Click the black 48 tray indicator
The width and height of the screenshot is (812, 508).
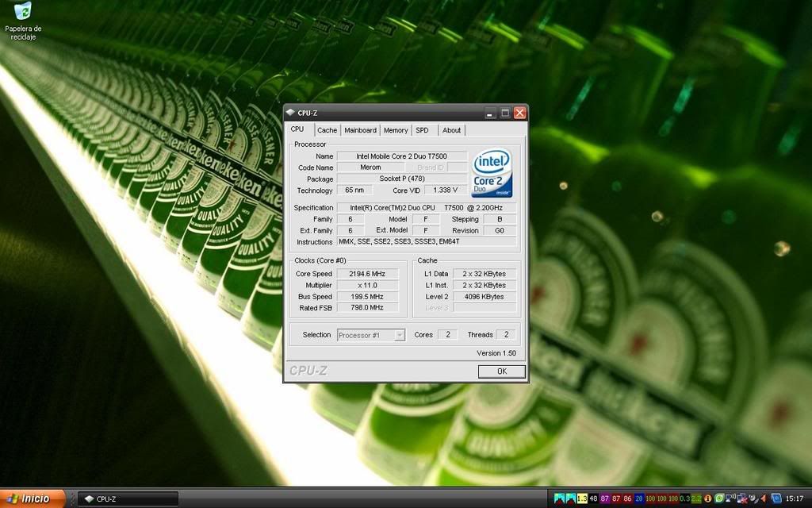(x=593, y=498)
